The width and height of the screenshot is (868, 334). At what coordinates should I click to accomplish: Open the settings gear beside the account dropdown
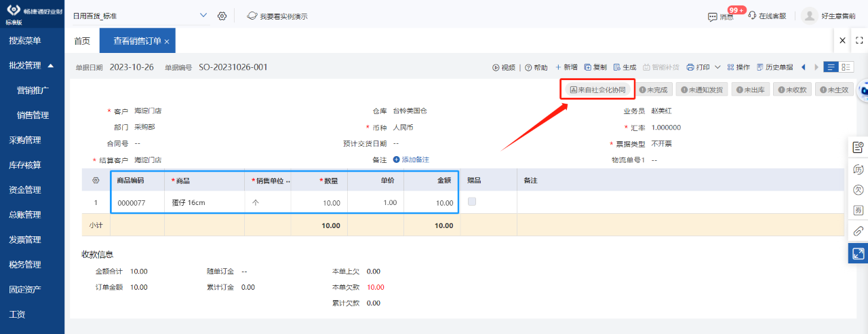click(222, 16)
